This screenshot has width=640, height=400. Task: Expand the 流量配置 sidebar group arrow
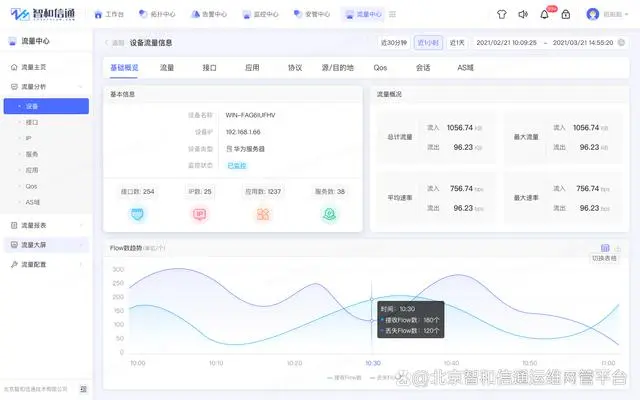point(80,264)
